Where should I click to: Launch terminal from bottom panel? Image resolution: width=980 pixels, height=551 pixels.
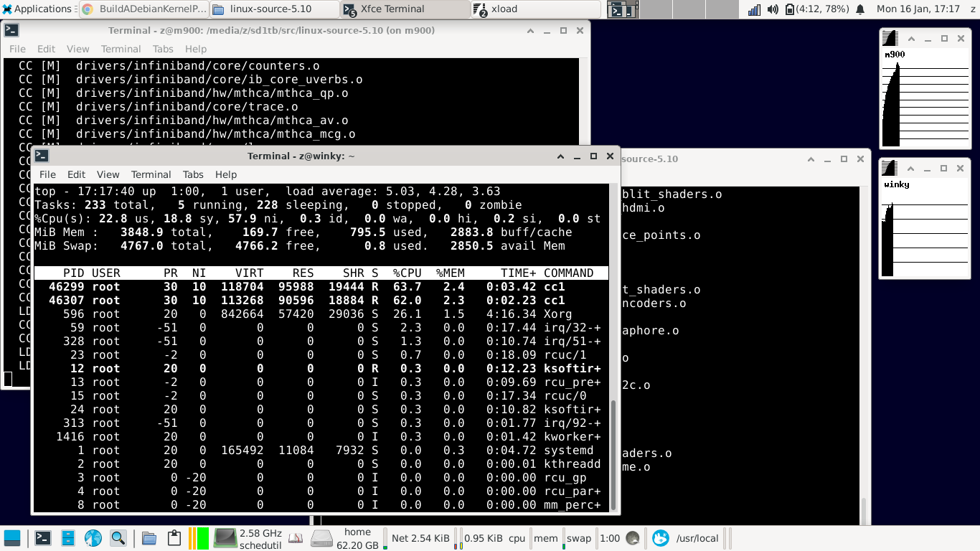[43, 537]
